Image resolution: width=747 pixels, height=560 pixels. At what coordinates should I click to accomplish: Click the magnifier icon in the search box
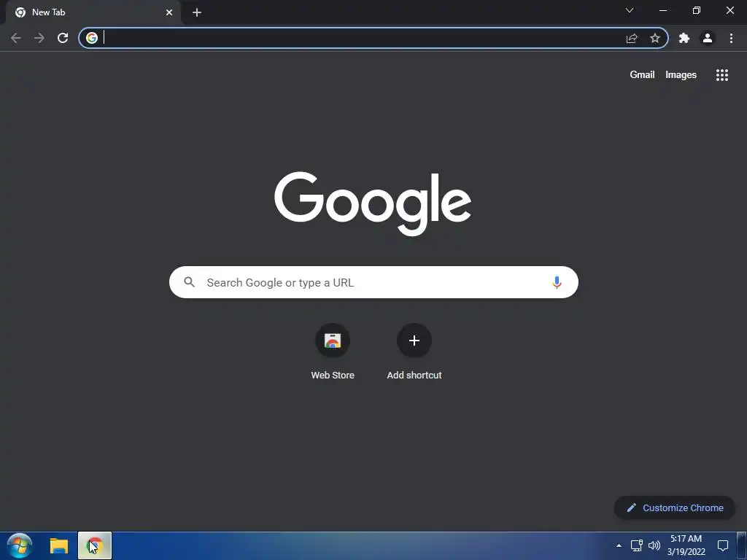point(189,282)
